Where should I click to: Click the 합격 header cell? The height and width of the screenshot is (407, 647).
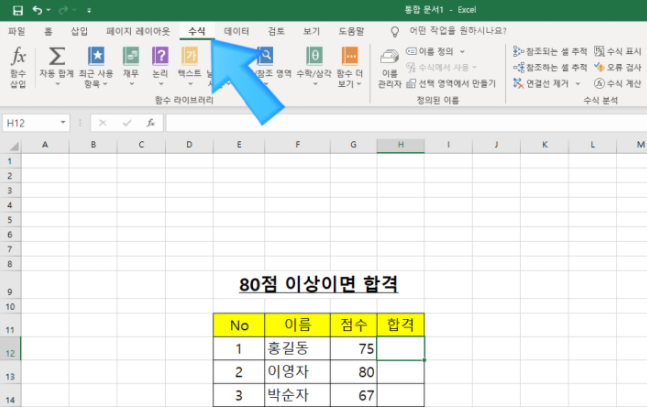tap(401, 325)
